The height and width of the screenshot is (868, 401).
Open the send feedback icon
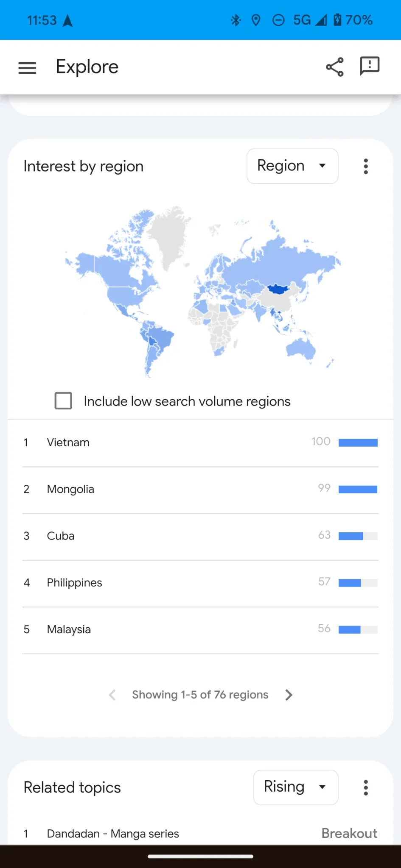(x=370, y=66)
